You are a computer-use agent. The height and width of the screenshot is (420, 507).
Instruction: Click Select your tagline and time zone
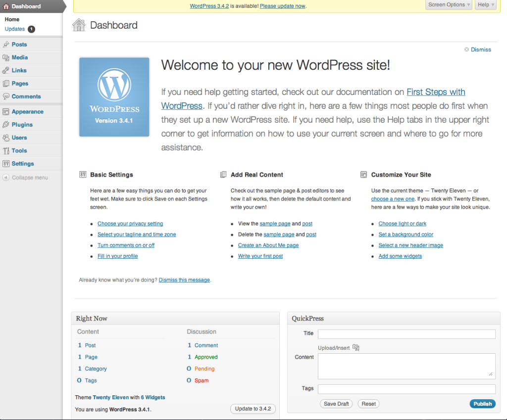coord(137,234)
